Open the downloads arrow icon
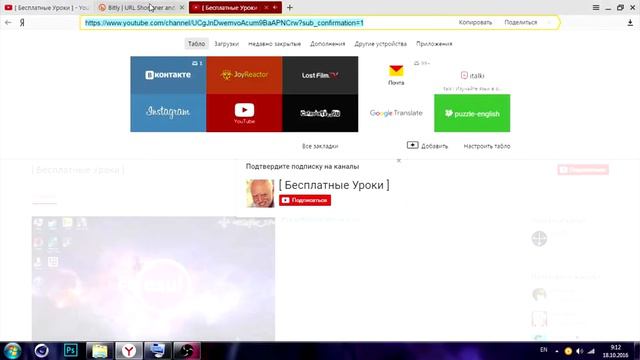Image resolution: width=640 pixels, height=360 pixels. 630,23
